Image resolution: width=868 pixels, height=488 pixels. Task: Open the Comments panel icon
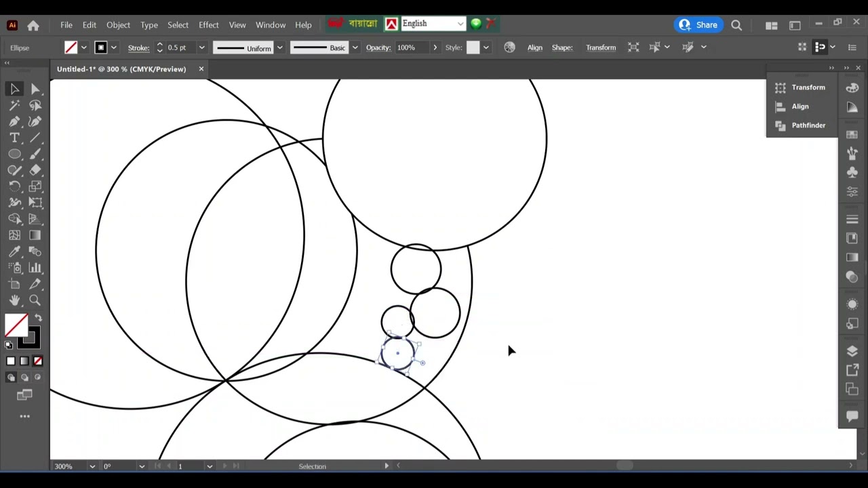[x=852, y=418]
